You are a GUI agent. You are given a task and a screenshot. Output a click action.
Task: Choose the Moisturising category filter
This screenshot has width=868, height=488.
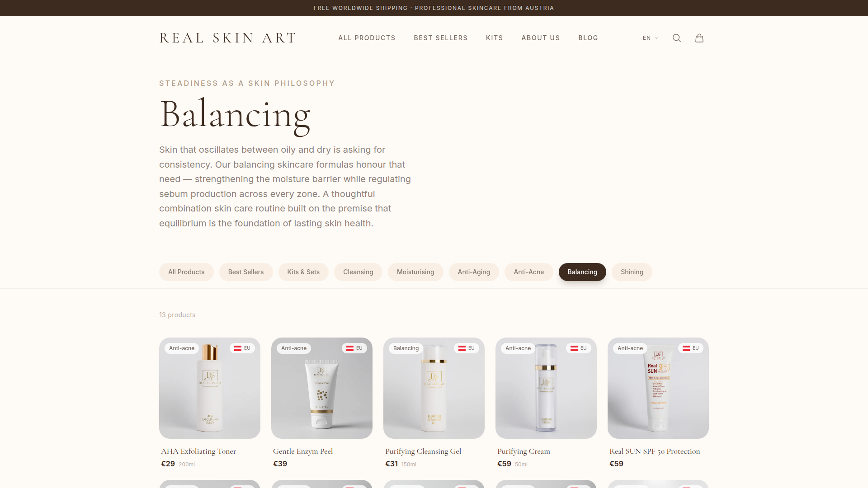415,272
